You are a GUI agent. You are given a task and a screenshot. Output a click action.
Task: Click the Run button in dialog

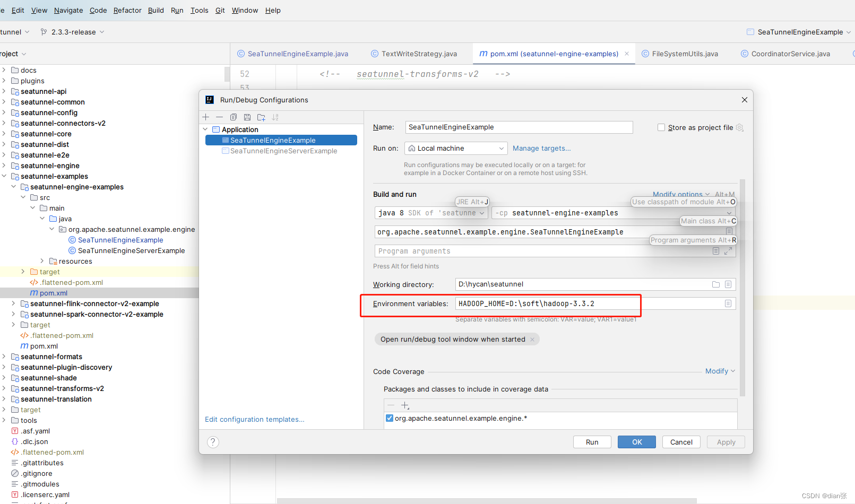592,442
